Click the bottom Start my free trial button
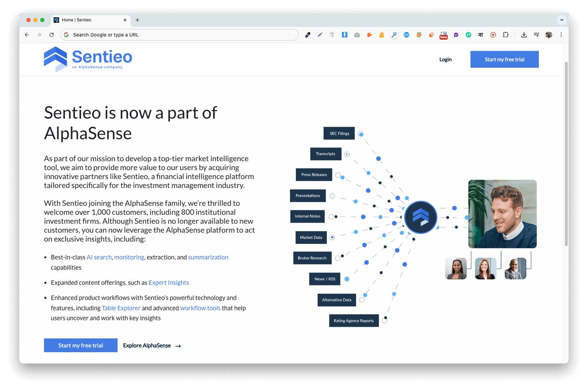This screenshot has width=588, height=389. click(81, 345)
